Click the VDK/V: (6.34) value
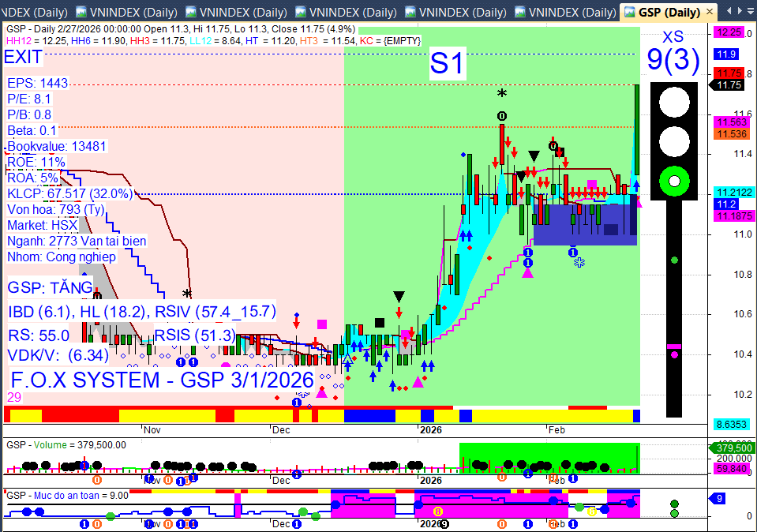 pos(58,356)
